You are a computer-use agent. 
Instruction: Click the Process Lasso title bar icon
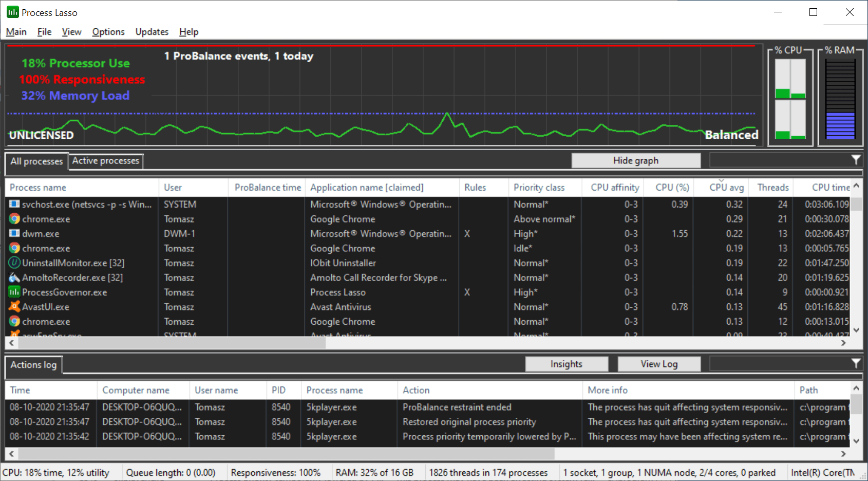click(13, 12)
